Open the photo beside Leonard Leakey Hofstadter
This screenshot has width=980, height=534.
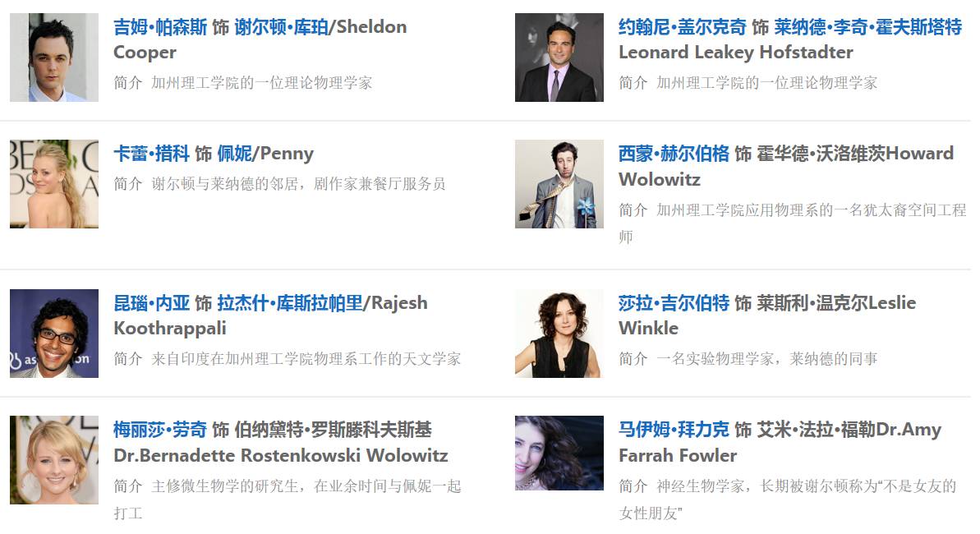(559, 58)
